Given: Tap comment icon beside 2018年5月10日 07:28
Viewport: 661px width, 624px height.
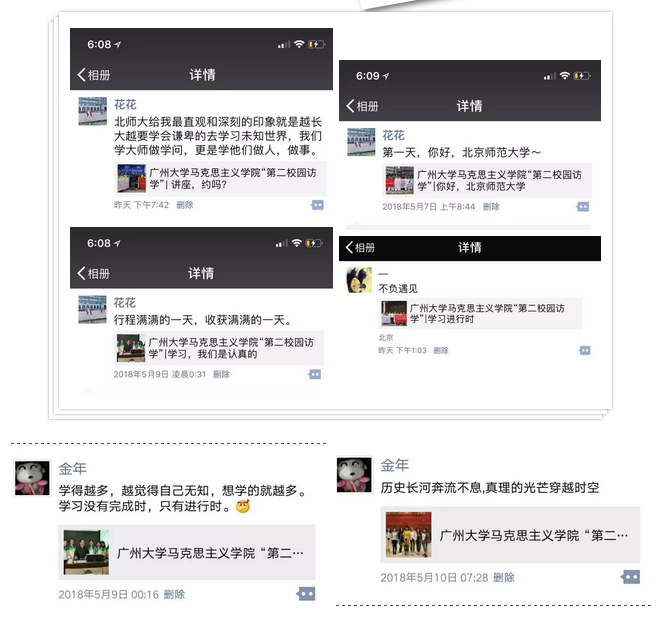Looking at the screenshot, I should point(630,577).
